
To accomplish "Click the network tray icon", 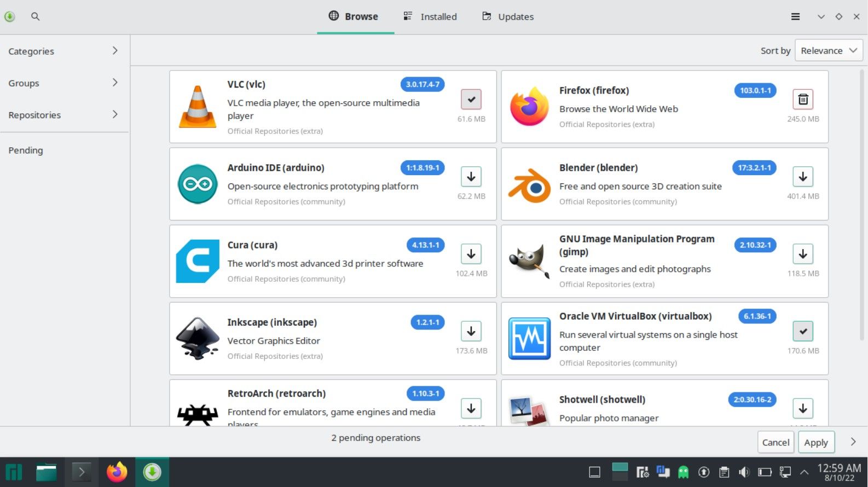I will tap(785, 472).
